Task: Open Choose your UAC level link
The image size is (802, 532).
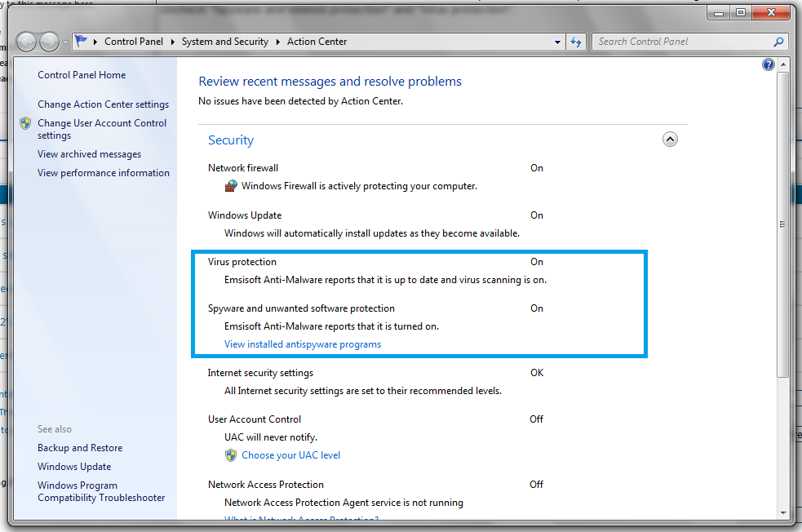Action: (x=290, y=455)
